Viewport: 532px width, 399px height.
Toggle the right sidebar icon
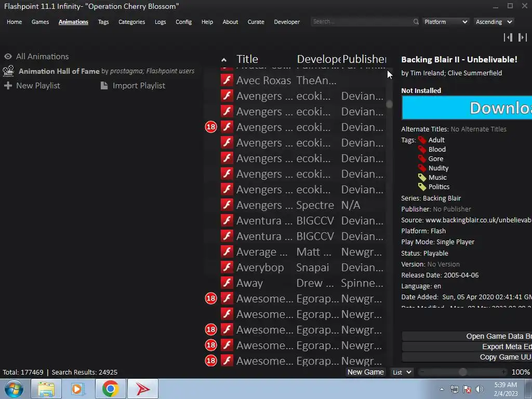pos(523,37)
